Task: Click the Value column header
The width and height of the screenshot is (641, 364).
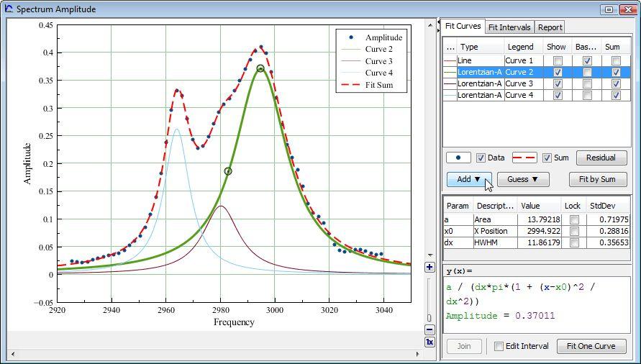Action: point(539,206)
